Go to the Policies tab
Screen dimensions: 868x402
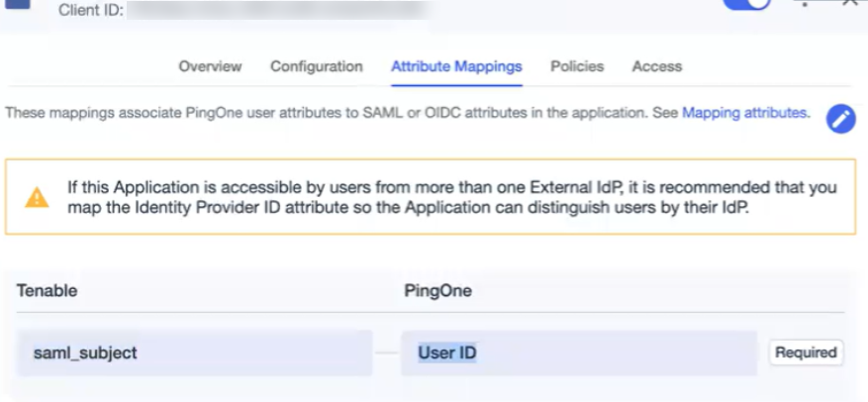click(577, 66)
